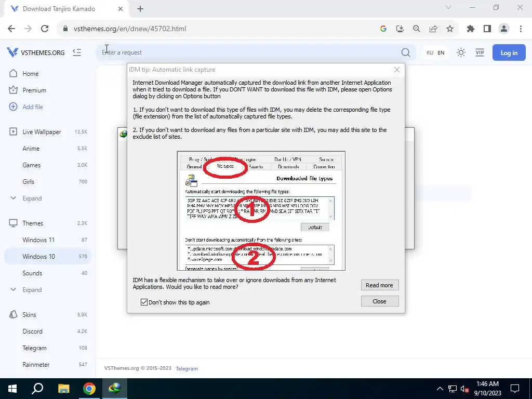
Task: Switch language to EN
Action: pos(441,52)
